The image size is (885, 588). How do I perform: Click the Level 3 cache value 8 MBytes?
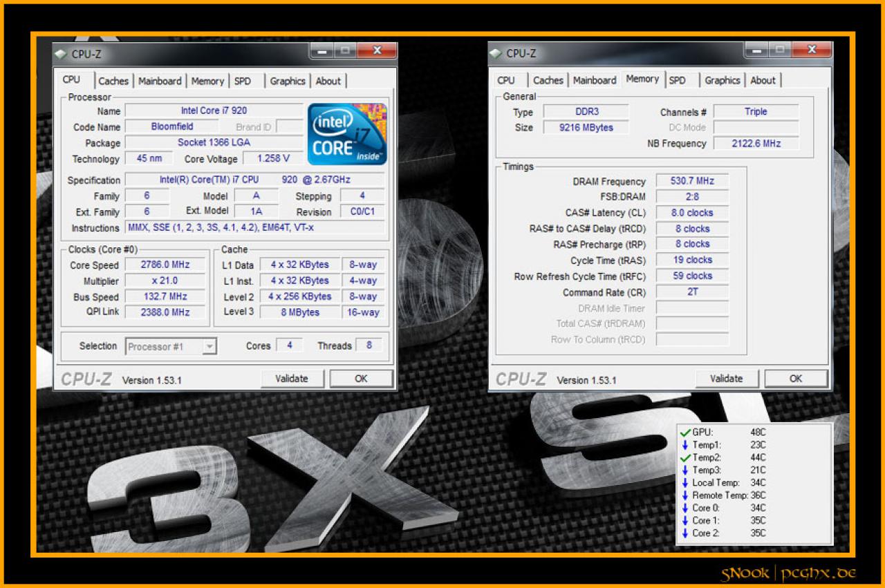[299, 312]
